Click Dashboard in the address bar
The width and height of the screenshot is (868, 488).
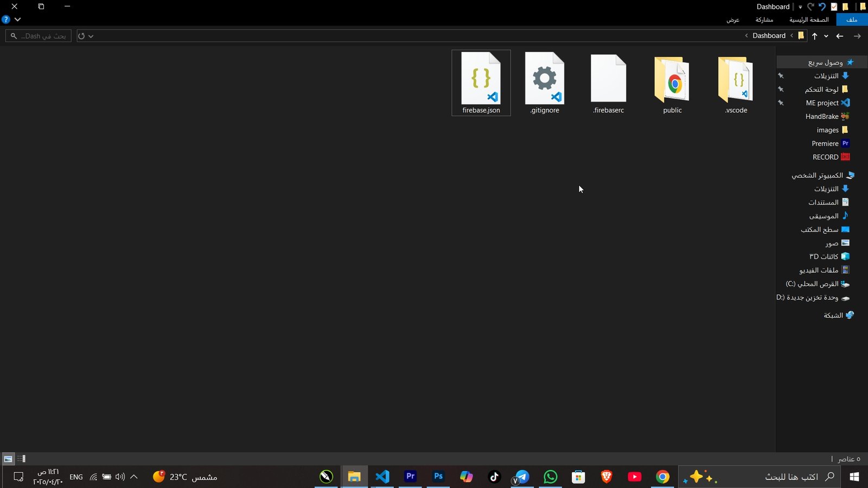pos(769,36)
